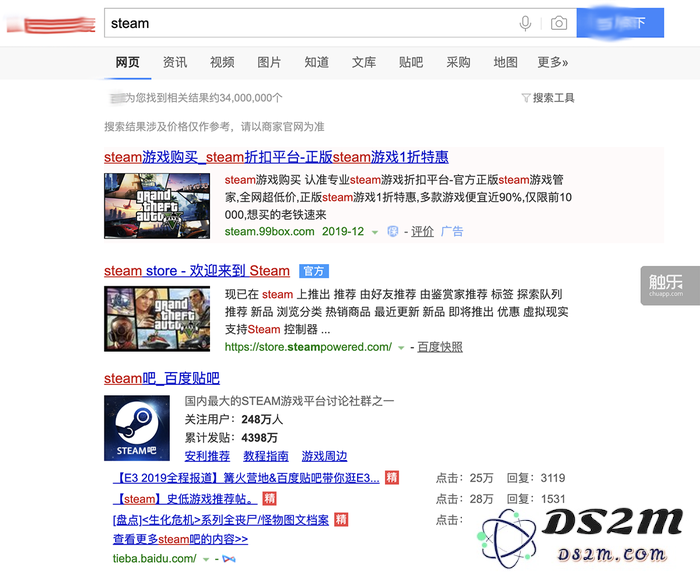Click the 广告 label
This screenshot has width=700, height=572.
452,231
